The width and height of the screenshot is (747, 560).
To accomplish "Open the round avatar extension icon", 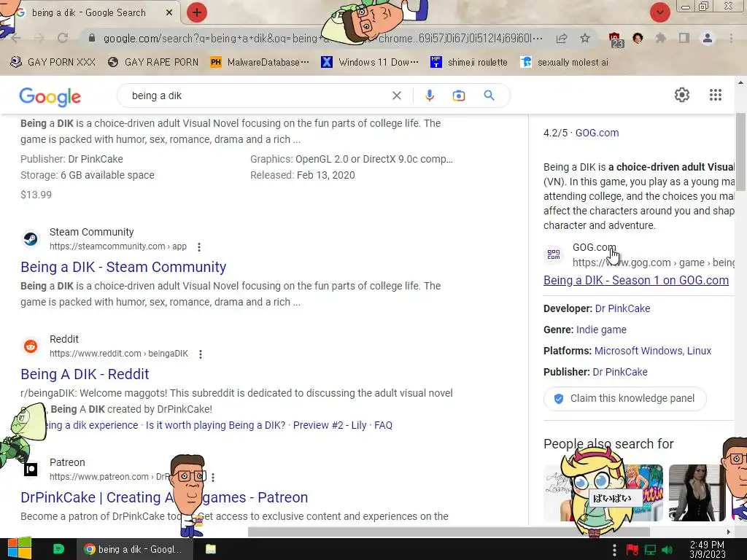I will point(638,38).
